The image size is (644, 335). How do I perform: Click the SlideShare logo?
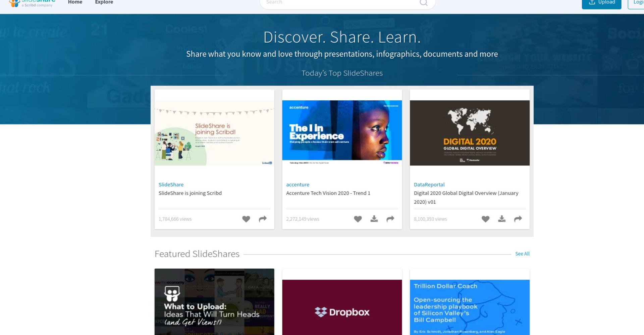click(x=32, y=3)
